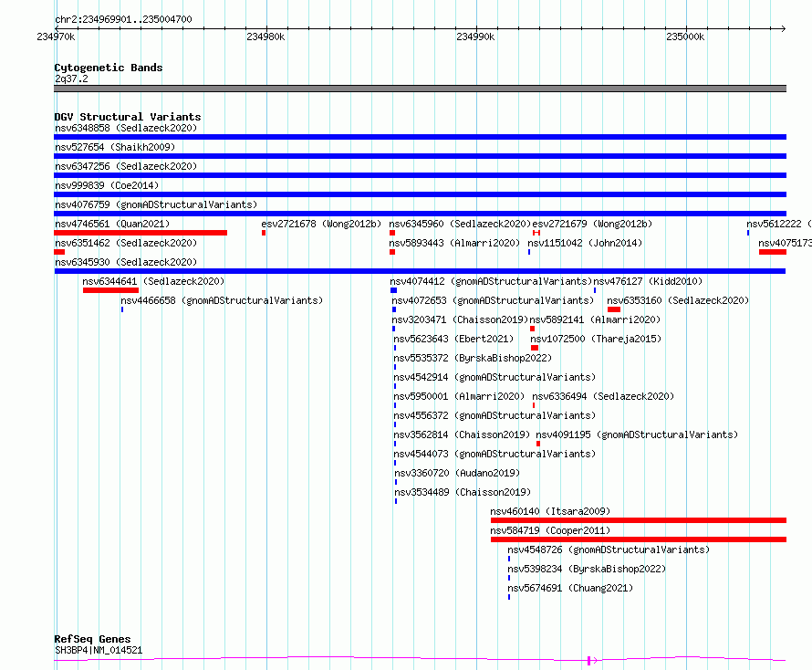812x670 pixels.
Task: Select nsv476127 (Kidd2010) label
Action: (x=648, y=281)
